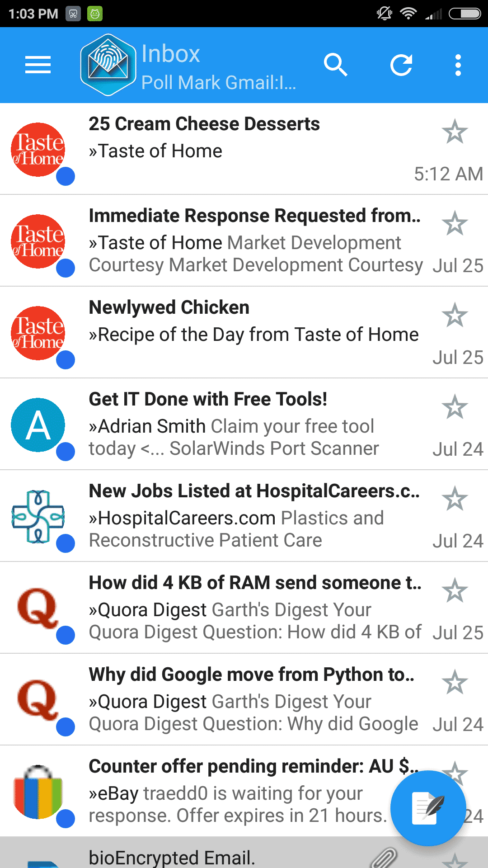Star the 25 Cream Cheese Desserts email
The width and height of the screenshot is (488, 868).
tap(455, 132)
